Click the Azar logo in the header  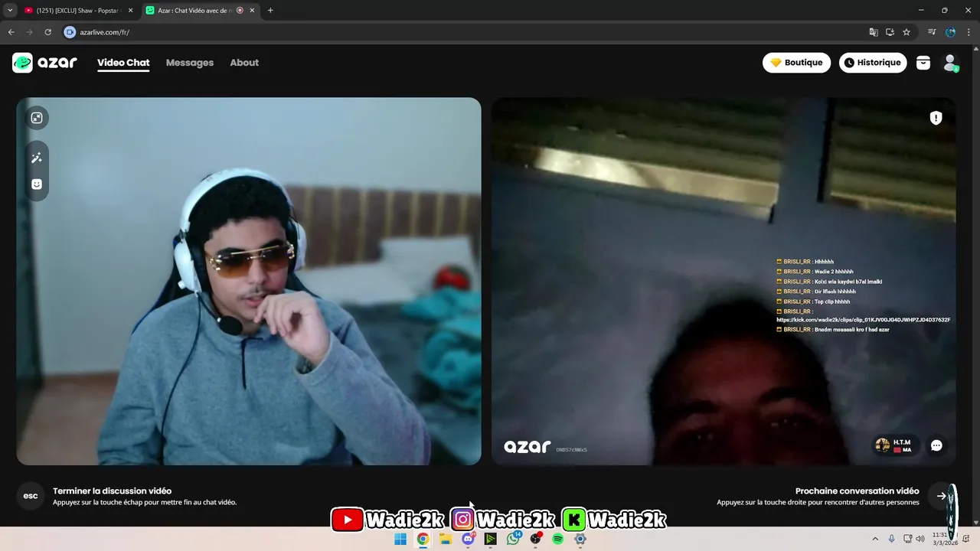tap(44, 63)
